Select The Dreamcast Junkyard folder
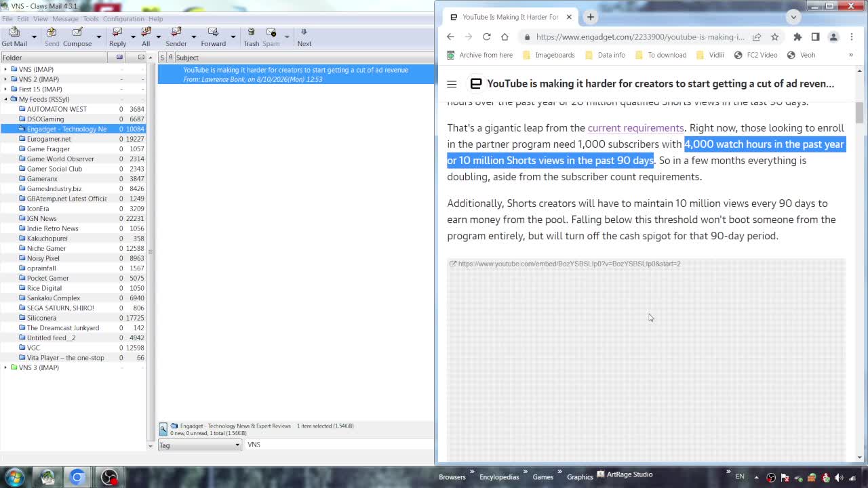 (63, 328)
